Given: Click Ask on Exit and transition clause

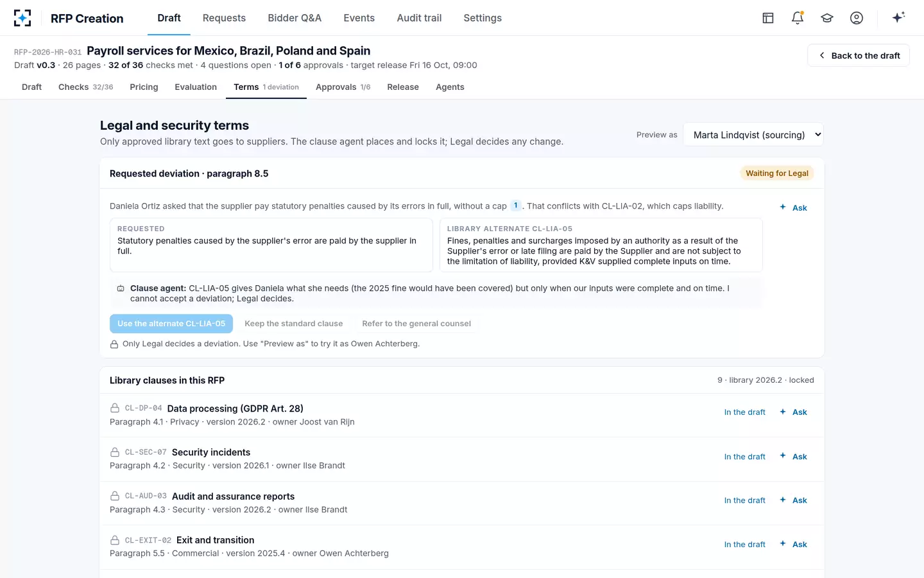Looking at the screenshot, I should [793, 545].
